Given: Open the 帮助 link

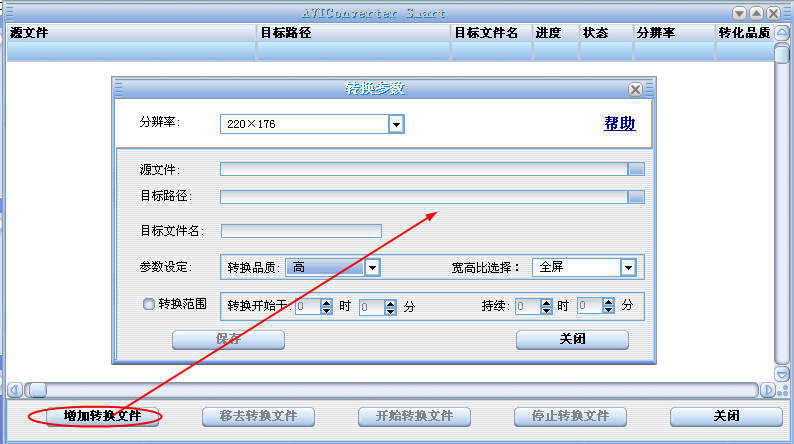Looking at the screenshot, I should click(x=619, y=124).
